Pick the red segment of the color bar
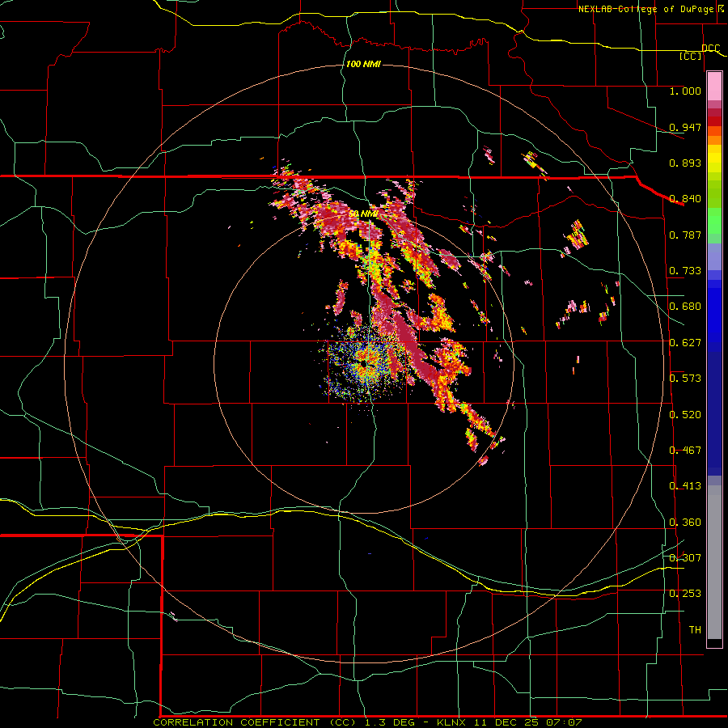Screen dimensions: 728x728 click(714, 121)
